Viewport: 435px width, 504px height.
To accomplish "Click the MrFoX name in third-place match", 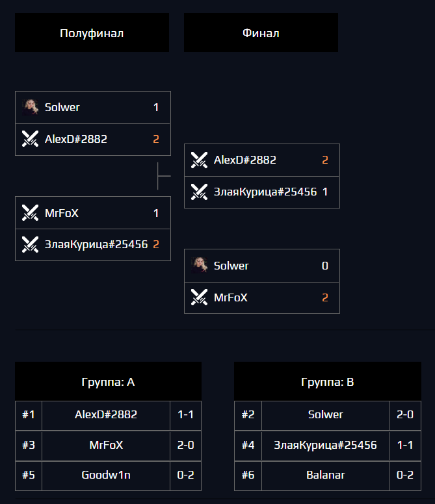I will pyautogui.click(x=231, y=298).
